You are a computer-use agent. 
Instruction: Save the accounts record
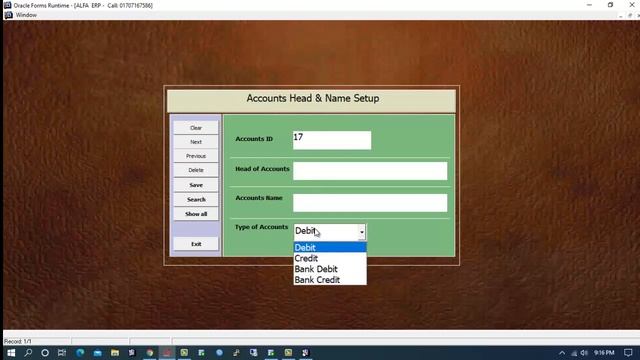tap(196, 185)
